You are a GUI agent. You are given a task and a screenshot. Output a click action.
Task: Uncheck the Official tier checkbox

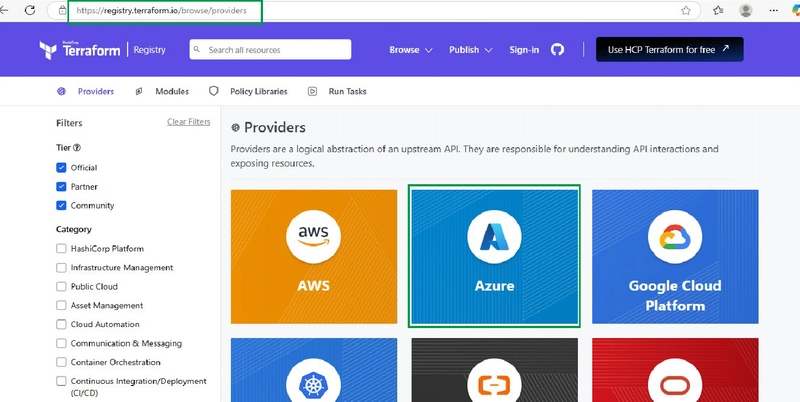61,167
